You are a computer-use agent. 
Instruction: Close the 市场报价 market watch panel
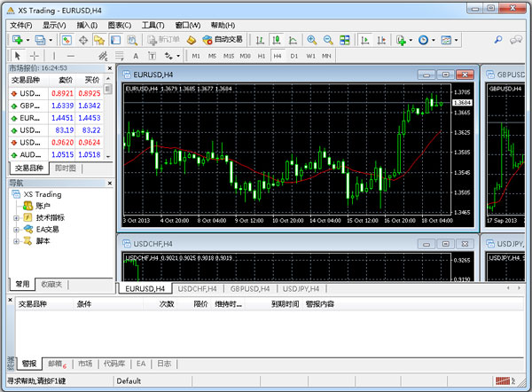[108, 67]
